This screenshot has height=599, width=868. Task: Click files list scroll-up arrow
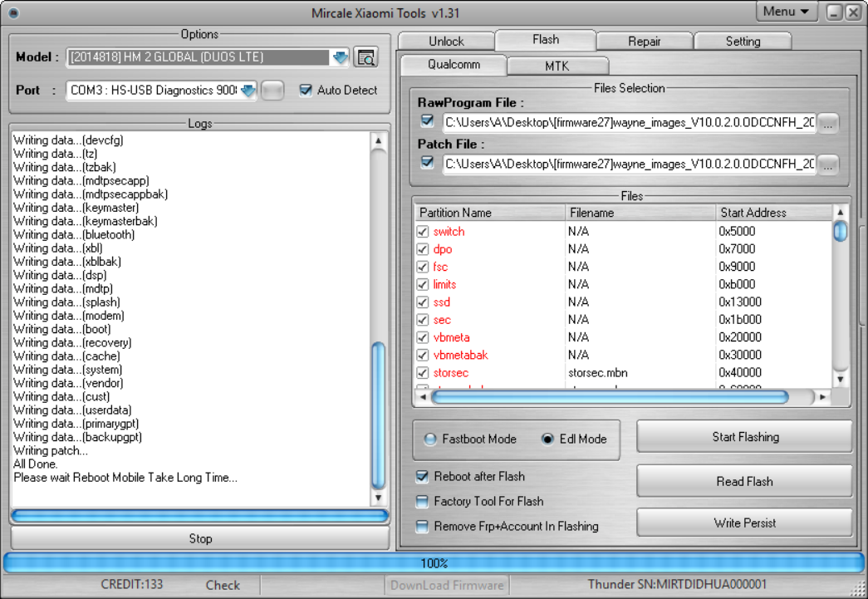coord(841,212)
